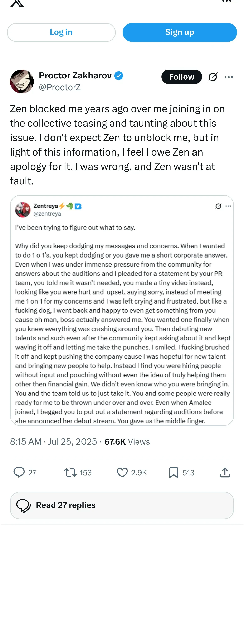Open the Proctor Zakharov display name link
The width and height of the screenshot is (244, 644).
click(75, 75)
